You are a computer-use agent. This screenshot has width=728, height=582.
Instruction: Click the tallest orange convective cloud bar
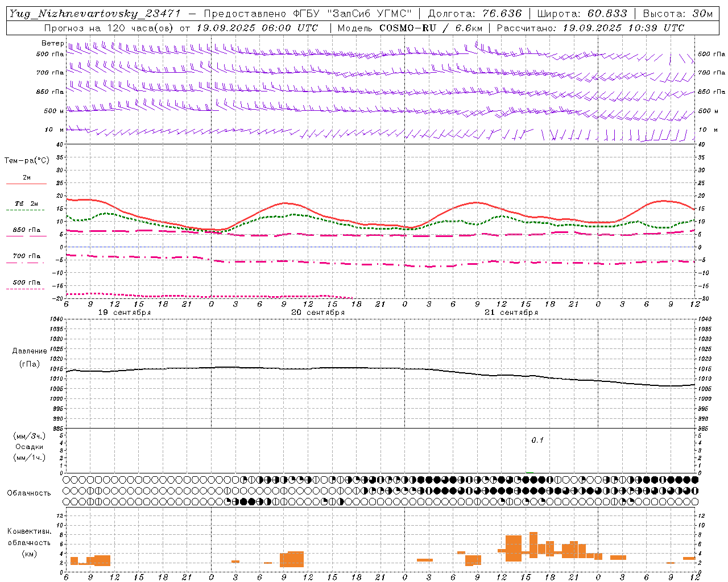click(533, 545)
